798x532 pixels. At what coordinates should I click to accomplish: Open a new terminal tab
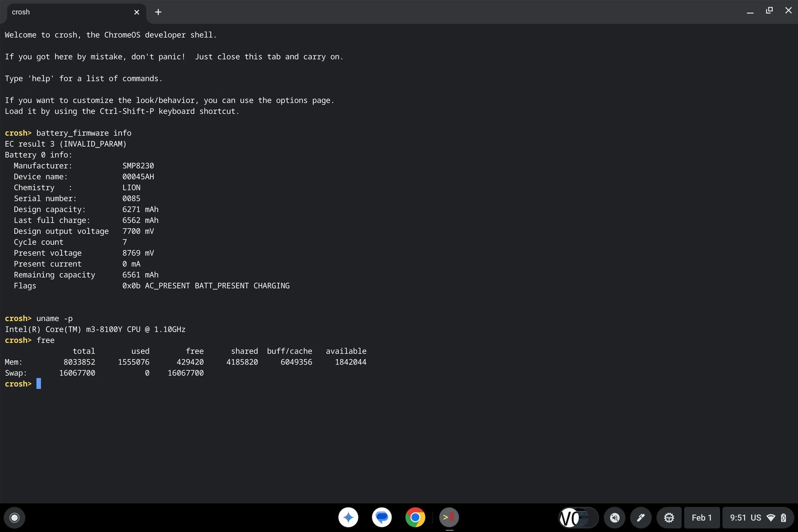point(158,12)
